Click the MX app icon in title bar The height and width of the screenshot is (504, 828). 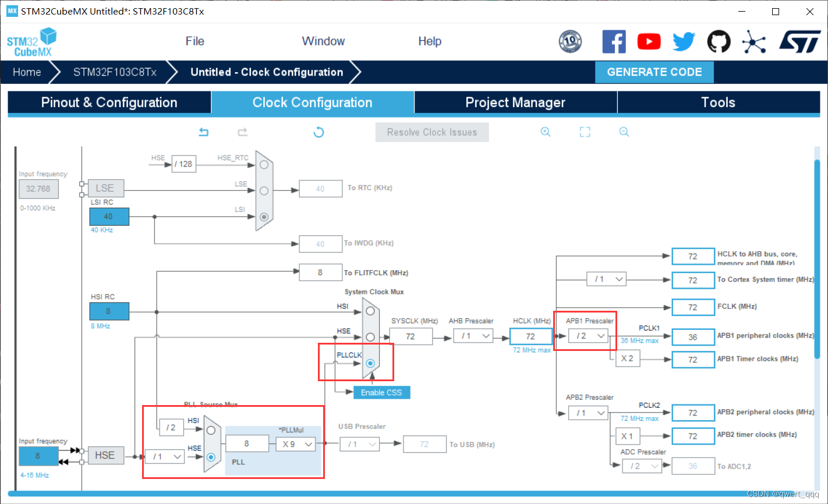pos(12,11)
